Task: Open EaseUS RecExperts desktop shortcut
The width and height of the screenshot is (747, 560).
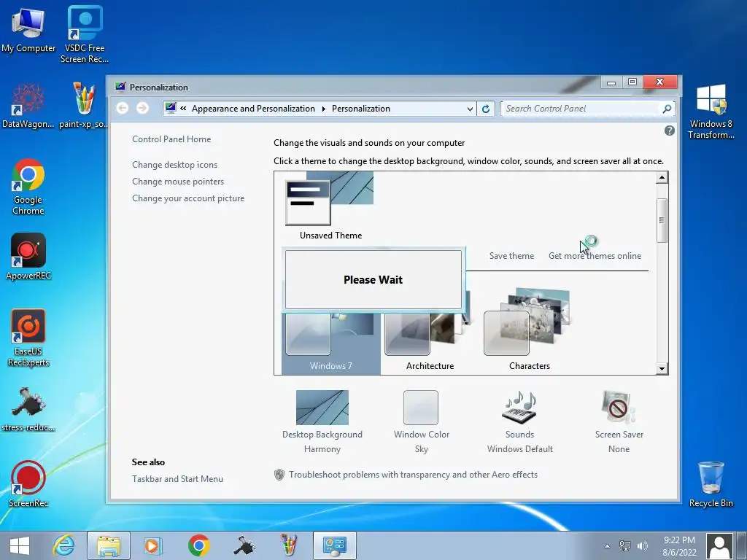Action: 28,338
